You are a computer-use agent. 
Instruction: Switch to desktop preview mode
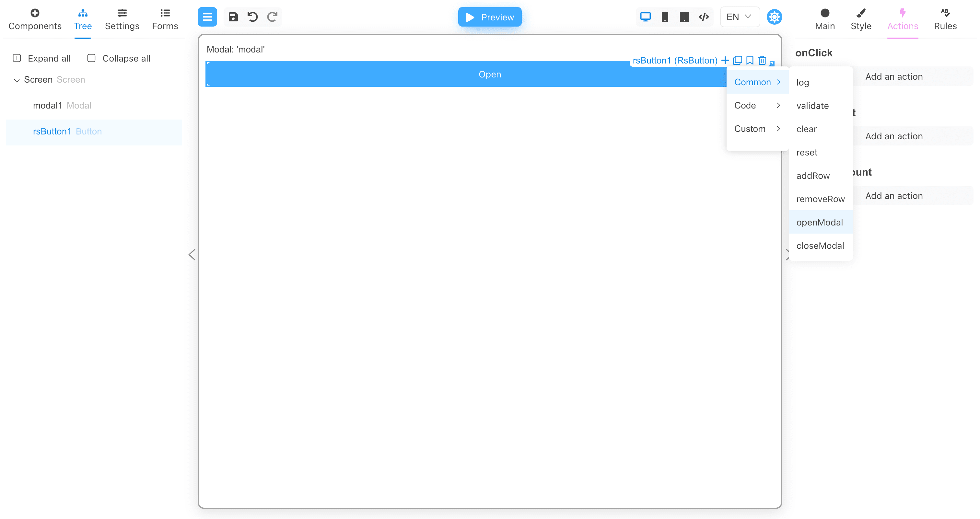point(645,17)
